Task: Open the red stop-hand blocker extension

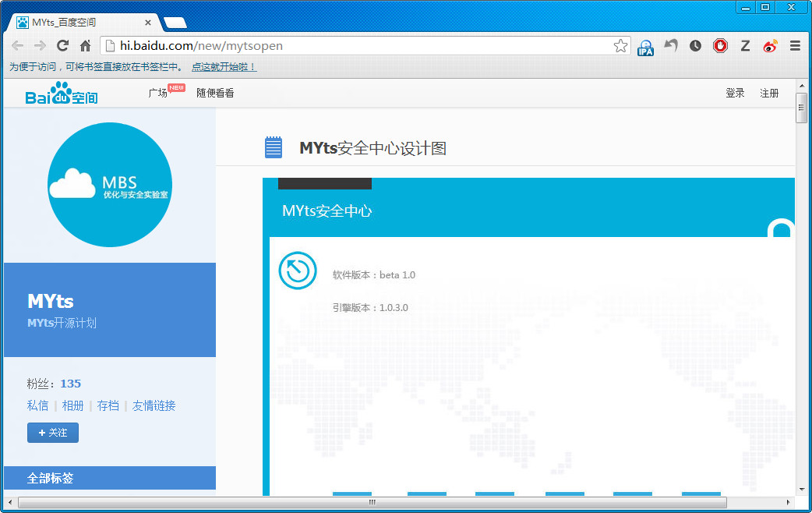Action: pos(720,45)
